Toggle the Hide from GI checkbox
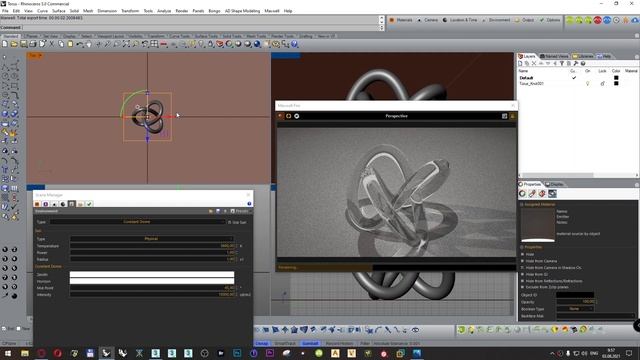 coord(522,274)
